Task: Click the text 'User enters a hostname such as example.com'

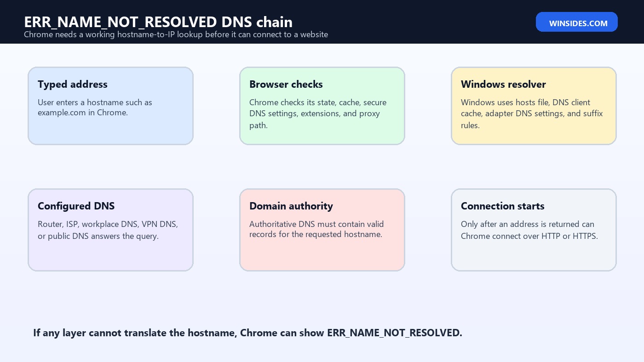Action: point(95,107)
